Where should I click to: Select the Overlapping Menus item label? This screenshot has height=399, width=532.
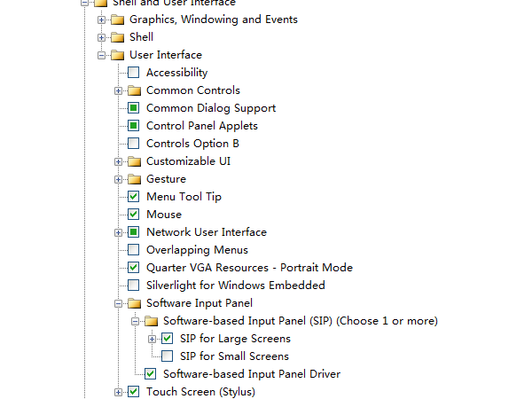click(197, 250)
